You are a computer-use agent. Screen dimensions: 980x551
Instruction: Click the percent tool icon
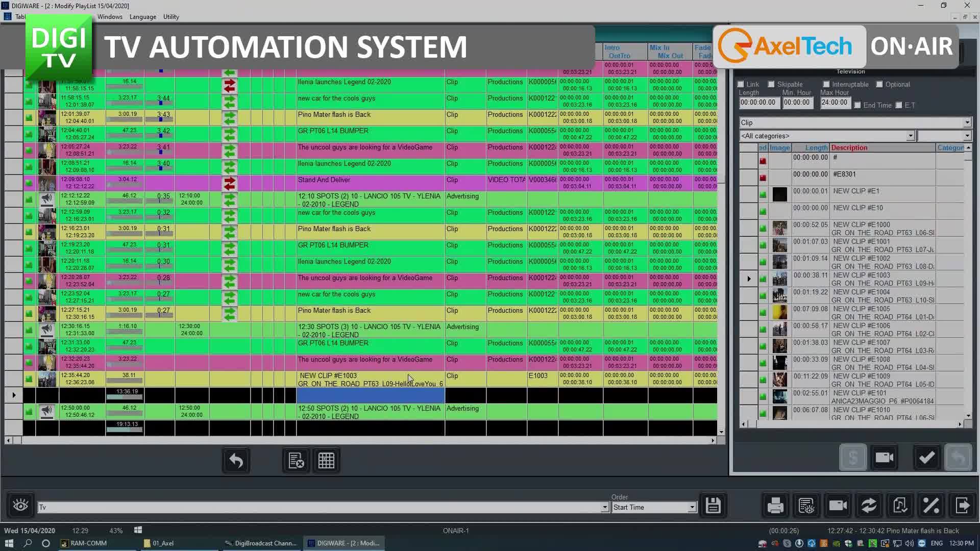(931, 505)
